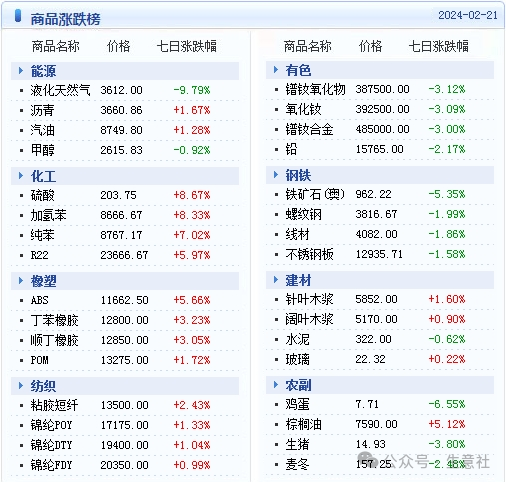The height and width of the screenshot is (482, 506).
Task: Expand the 农副 category arrow
Action: coord(276,385)
